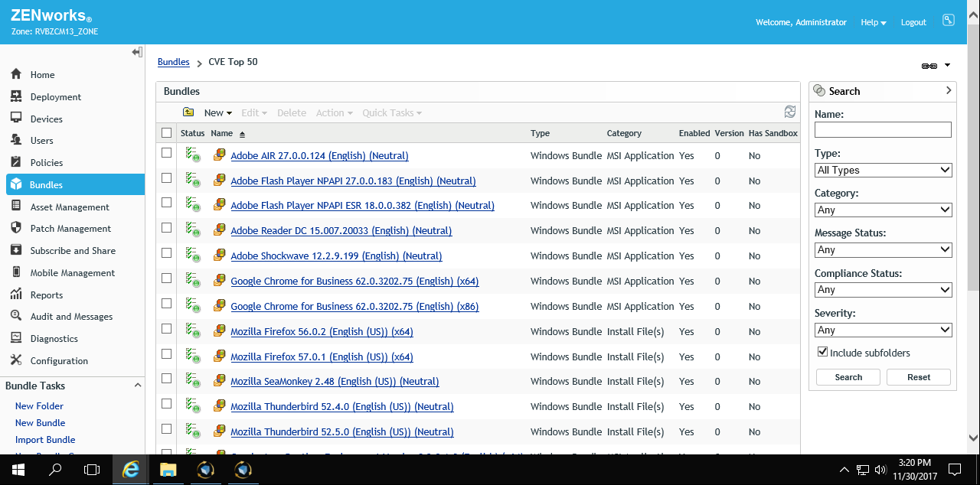Check the Adobe AIR 27.0.0.124 row checkbox
This screenshot has width=980, height=485.
[167, 153]
